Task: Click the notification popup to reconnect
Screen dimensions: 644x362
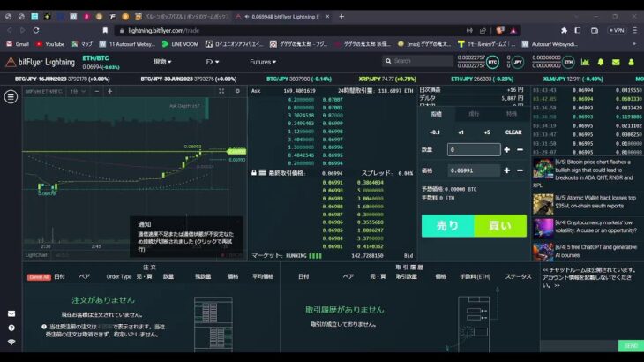Action: 186,238
